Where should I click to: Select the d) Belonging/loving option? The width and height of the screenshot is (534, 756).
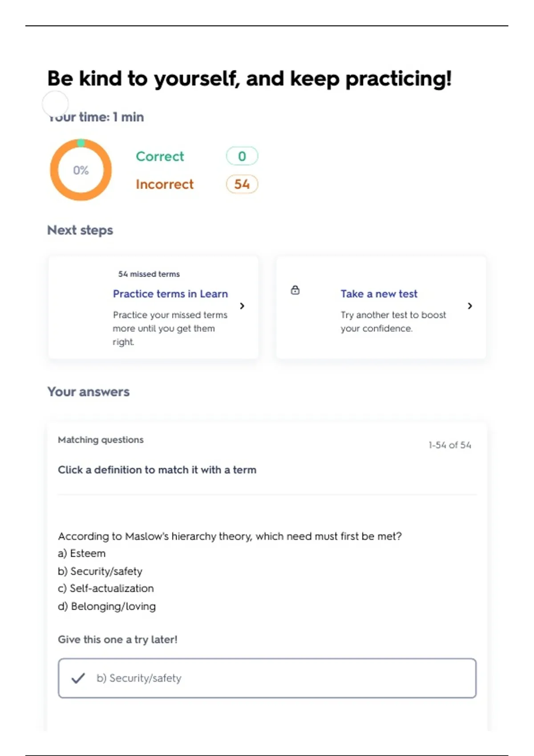[x=107, y=607]
